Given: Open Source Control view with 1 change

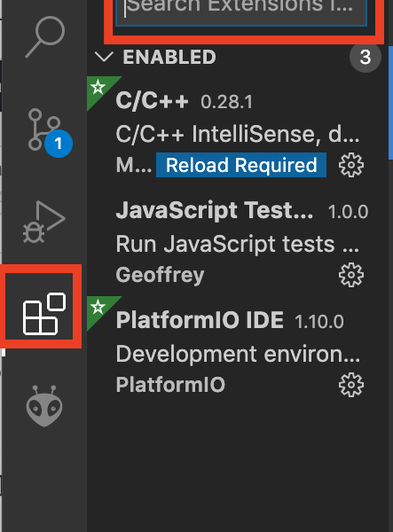Looking at the screenshot, I should click(49, 131).
